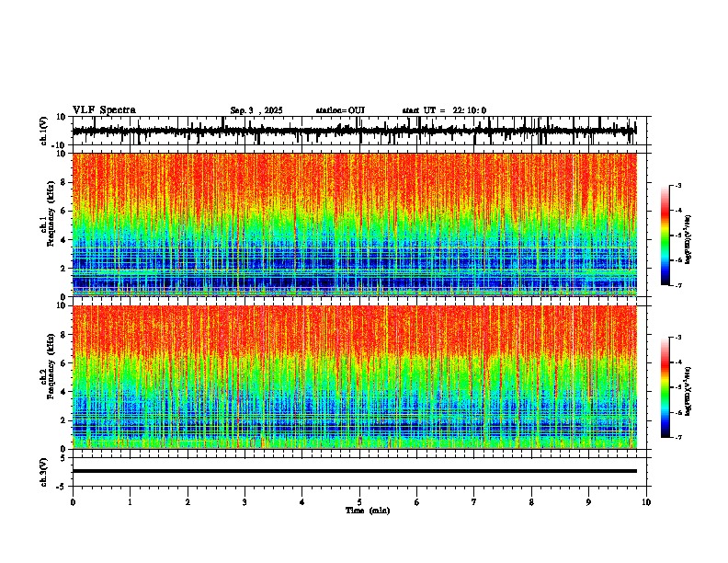
Task: Click inside the ch.1 spectrogram
Action: tap(355, 224)
